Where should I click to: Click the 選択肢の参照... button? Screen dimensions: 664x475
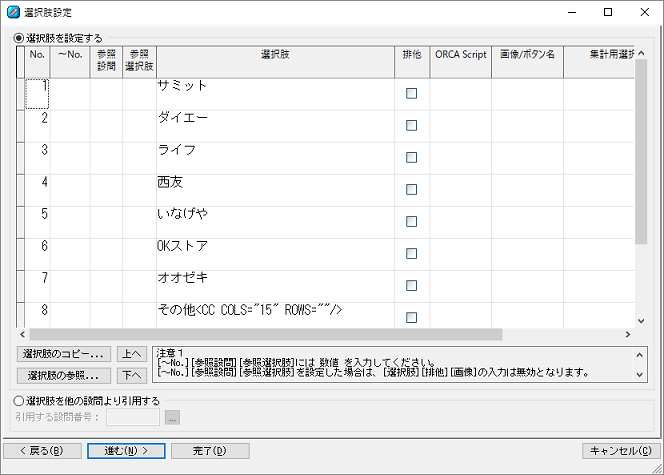[x=64, y=376]
